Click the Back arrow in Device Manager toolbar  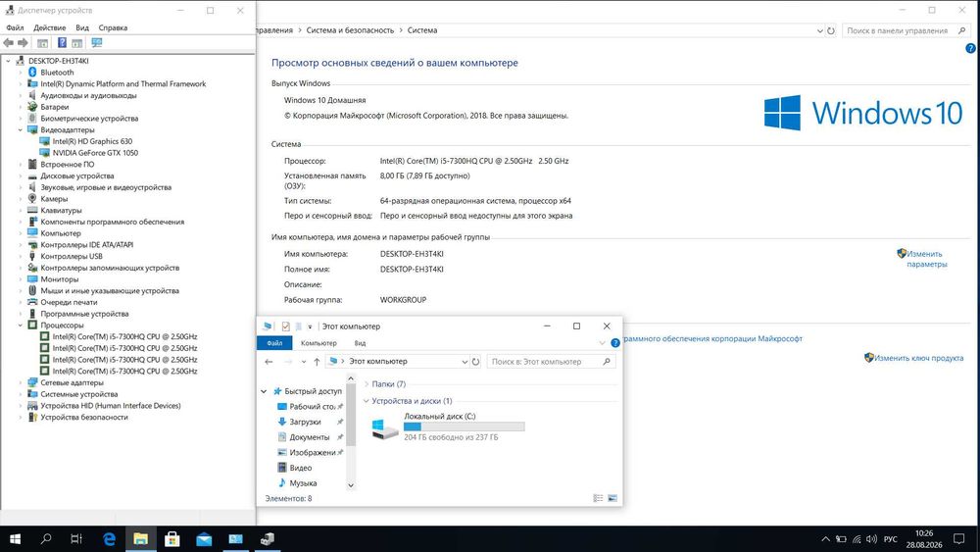coord(8,42)
